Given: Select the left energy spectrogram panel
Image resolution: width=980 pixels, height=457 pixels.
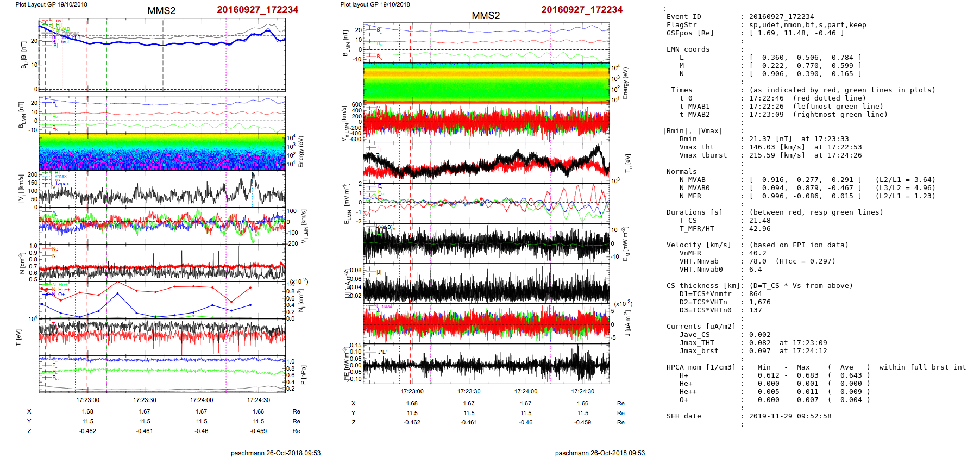Looking at the screenshot, I should pyautogui.click(x=162, y=152).
